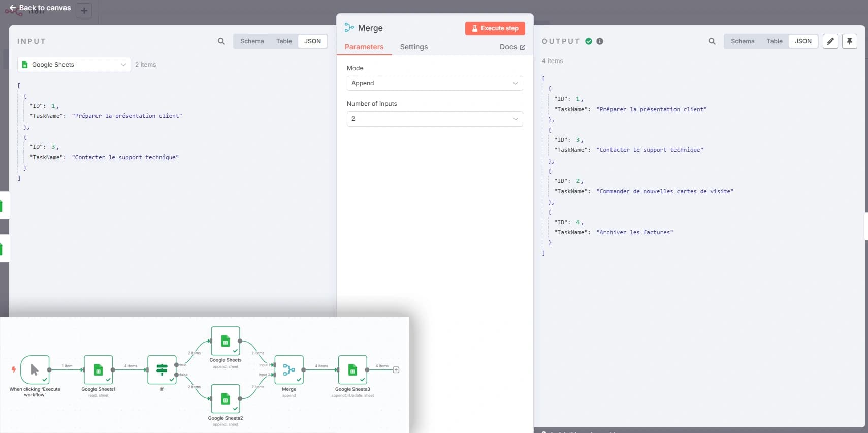Select the Google Sheets3 node

[x=352, y=369]
